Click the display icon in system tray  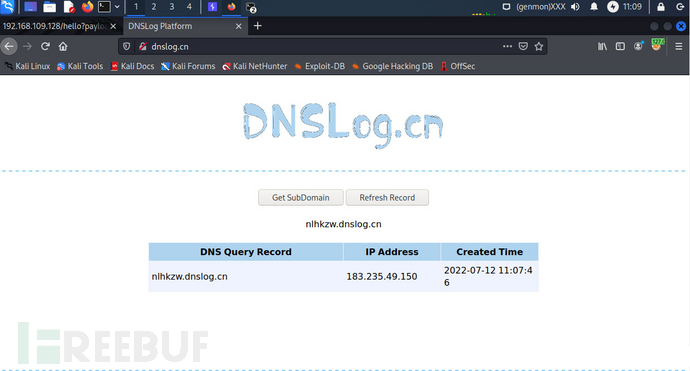tap(506, 7)
